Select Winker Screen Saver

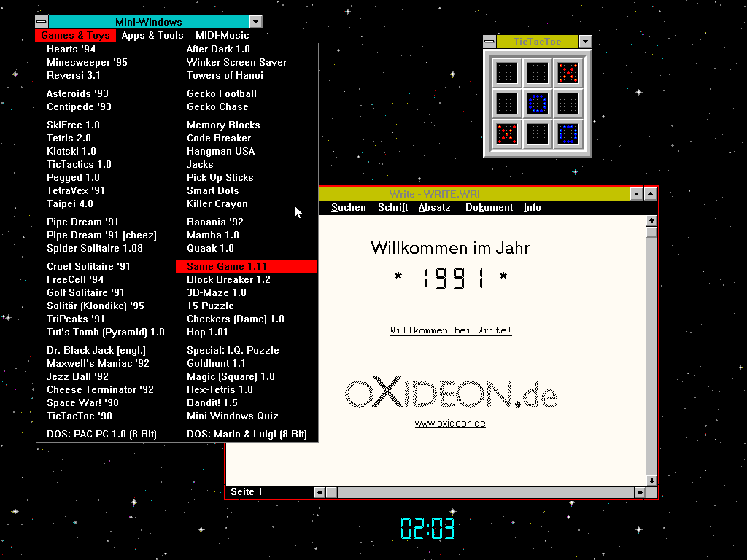coord(236,63)
